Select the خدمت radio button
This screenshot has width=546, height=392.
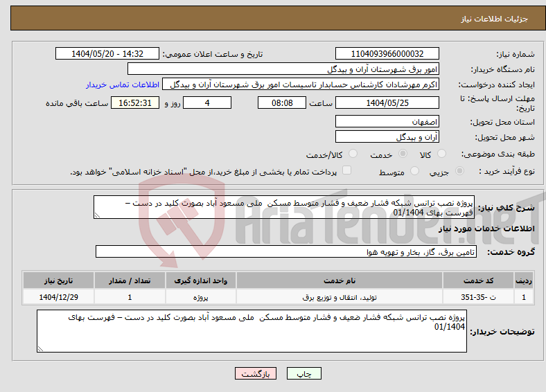[x=403, y=154]
